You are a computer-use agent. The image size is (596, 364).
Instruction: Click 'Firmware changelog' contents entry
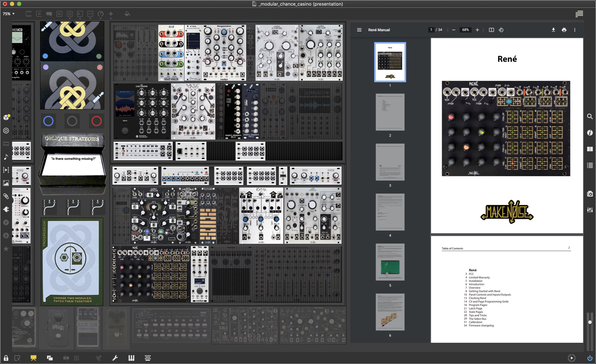(x=481, y=326)
